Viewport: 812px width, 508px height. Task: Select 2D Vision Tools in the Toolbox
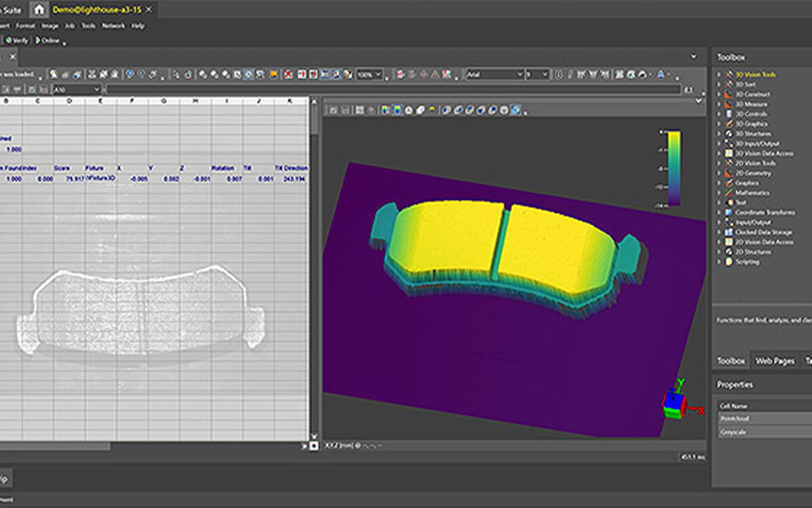(x=755, y=163)
